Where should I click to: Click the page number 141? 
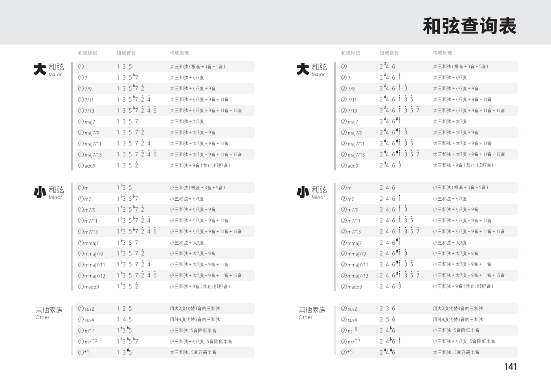[x=510, y=367]
